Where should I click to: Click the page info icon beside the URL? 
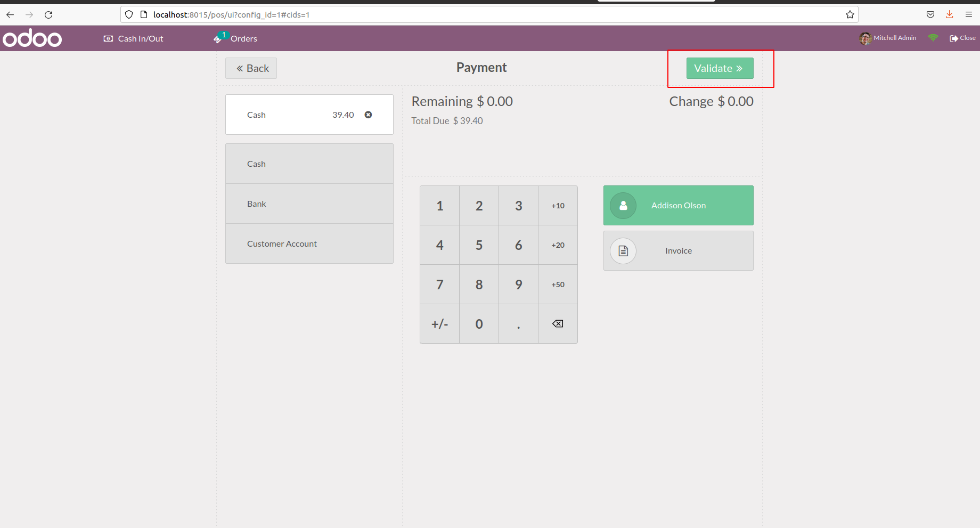[143, 14]
